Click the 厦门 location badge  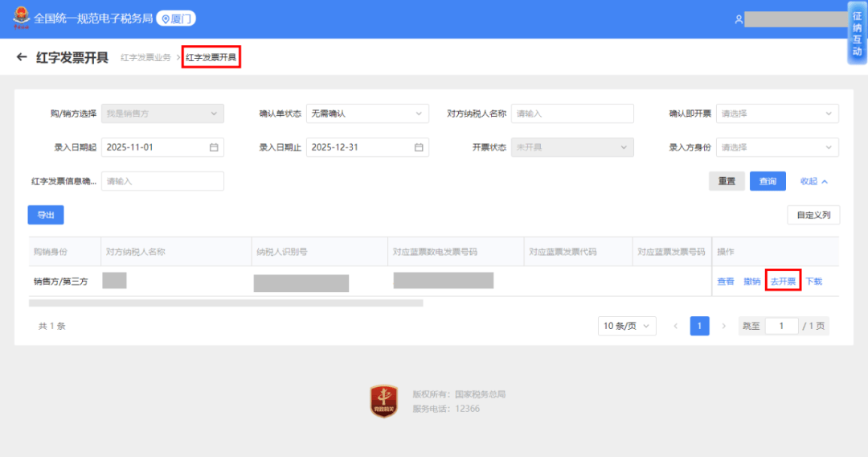click(176, 19)
